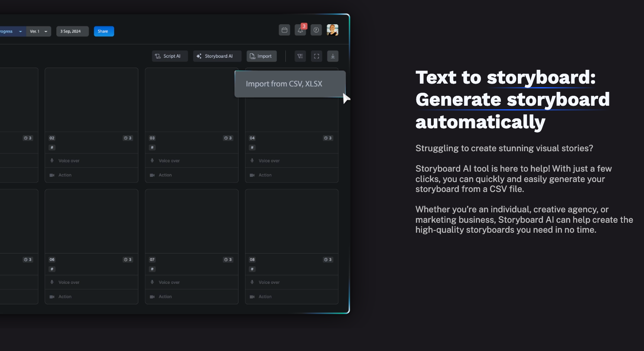Viewport: 644px width, 351px height.
Task: Toggle fullscreen view icon
Action: (x=317, y=56)
